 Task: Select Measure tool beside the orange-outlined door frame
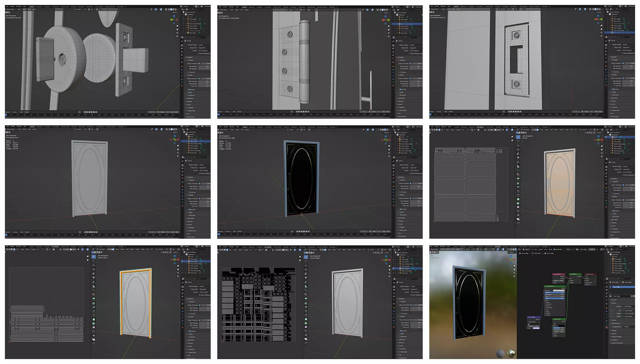(94, 286)
